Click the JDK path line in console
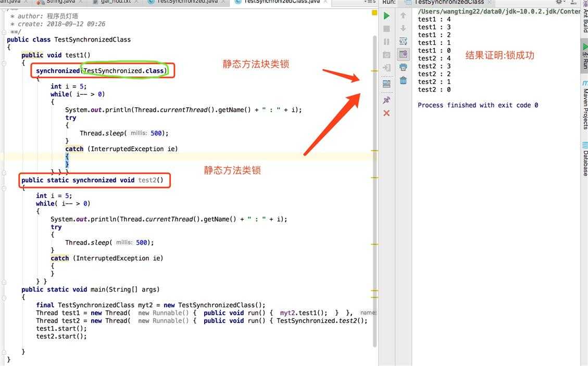 pyautogui.click(x=499, y=11)
